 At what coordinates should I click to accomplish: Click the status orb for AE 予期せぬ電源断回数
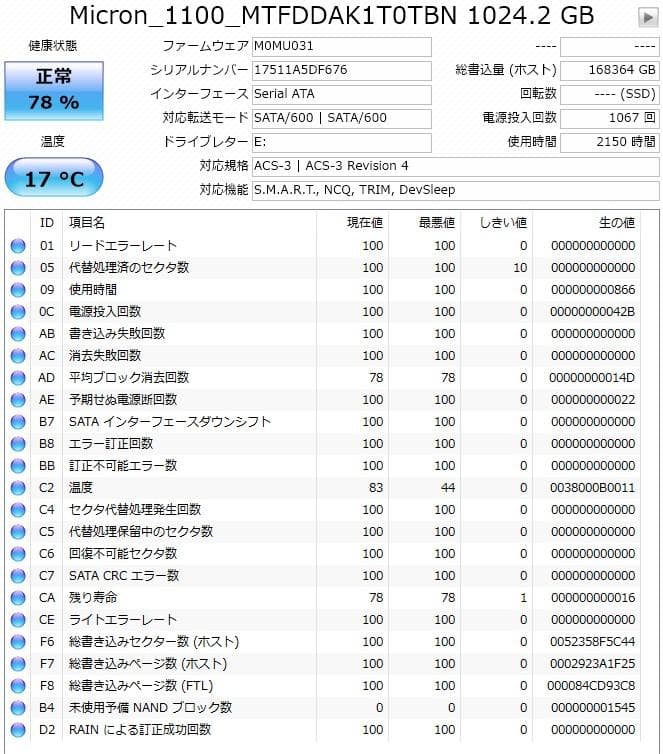(18, 400)
